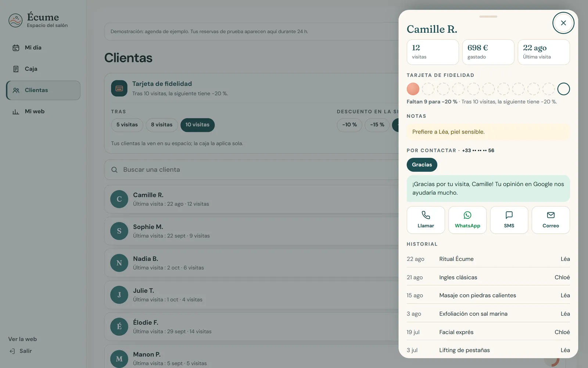Send an SMS via the chat icon
The width and height of the screenshot is (588, 368).
tap(509, 215)
